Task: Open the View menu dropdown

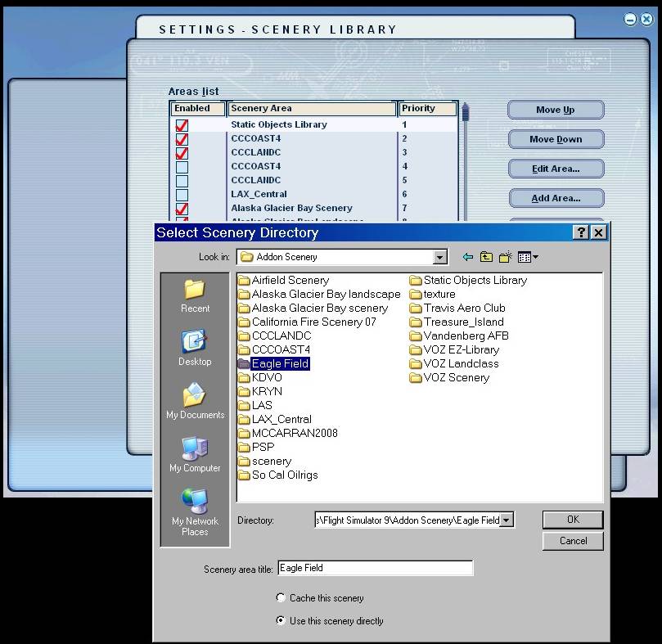Action: pyautogui.click(x=529, y=257)
